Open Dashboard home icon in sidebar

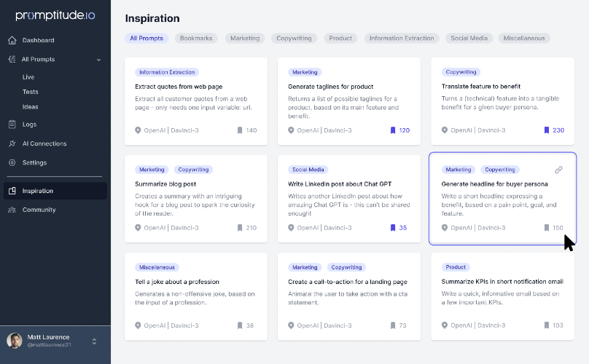pyautogui.click(x=12, y=40)
